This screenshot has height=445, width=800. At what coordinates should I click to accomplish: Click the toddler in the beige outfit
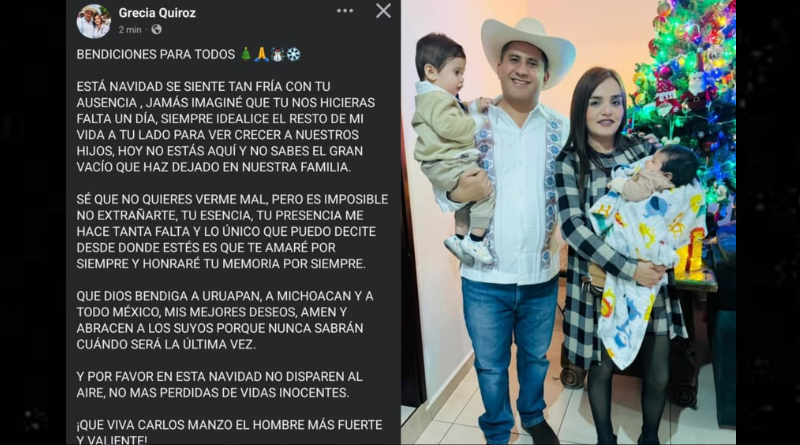(452, 143)
